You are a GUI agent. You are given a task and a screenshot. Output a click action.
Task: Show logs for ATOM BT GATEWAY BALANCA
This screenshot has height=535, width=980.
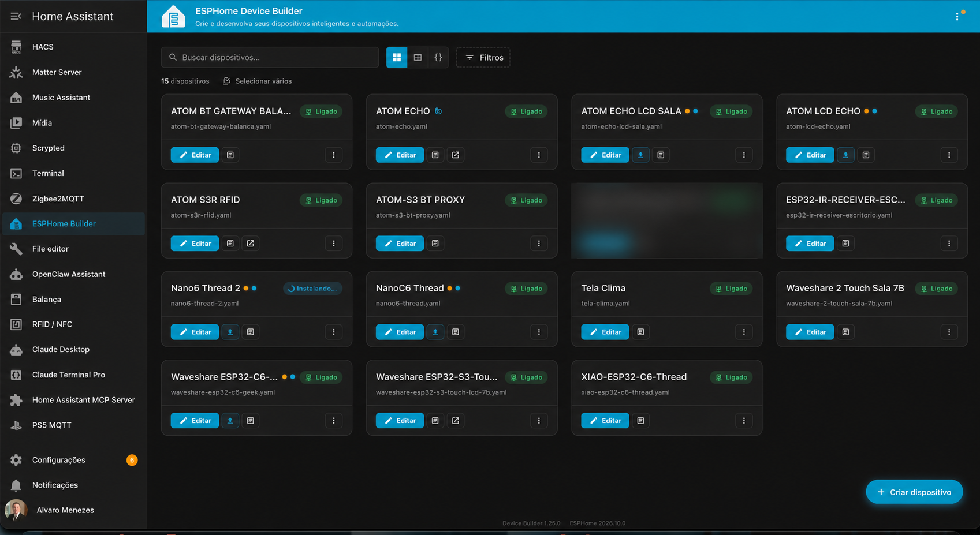pyautogui.click(x=230, y=155)
